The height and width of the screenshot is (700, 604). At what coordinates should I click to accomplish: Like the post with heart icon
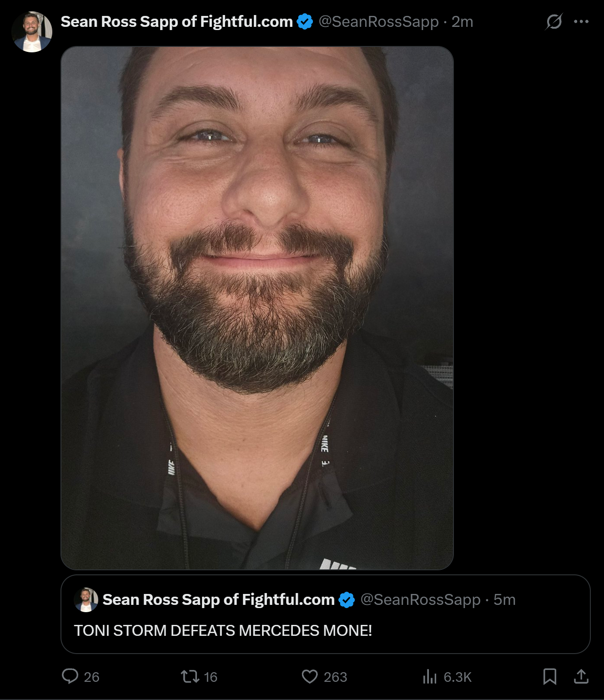click(x=310, y=676)
